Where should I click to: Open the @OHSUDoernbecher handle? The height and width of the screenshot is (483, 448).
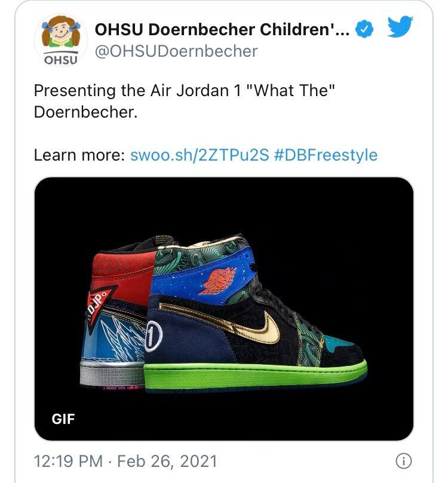pos(176,51)
